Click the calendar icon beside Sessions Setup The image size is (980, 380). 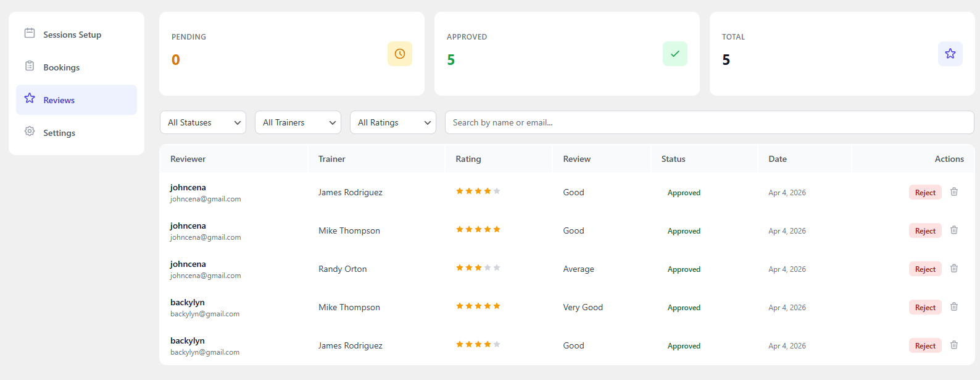[30, 33]
